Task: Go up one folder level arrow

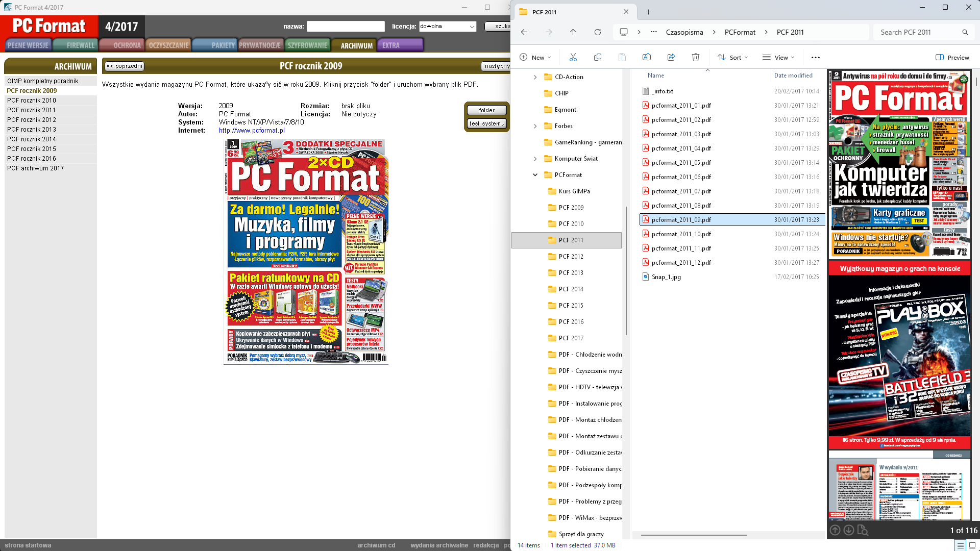Action: point(573,32)
